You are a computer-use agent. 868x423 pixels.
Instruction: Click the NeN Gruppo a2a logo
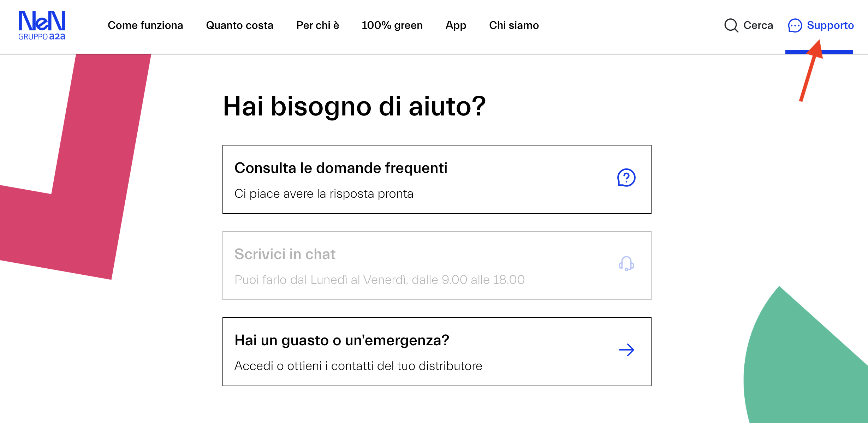(x=42, y=25)
